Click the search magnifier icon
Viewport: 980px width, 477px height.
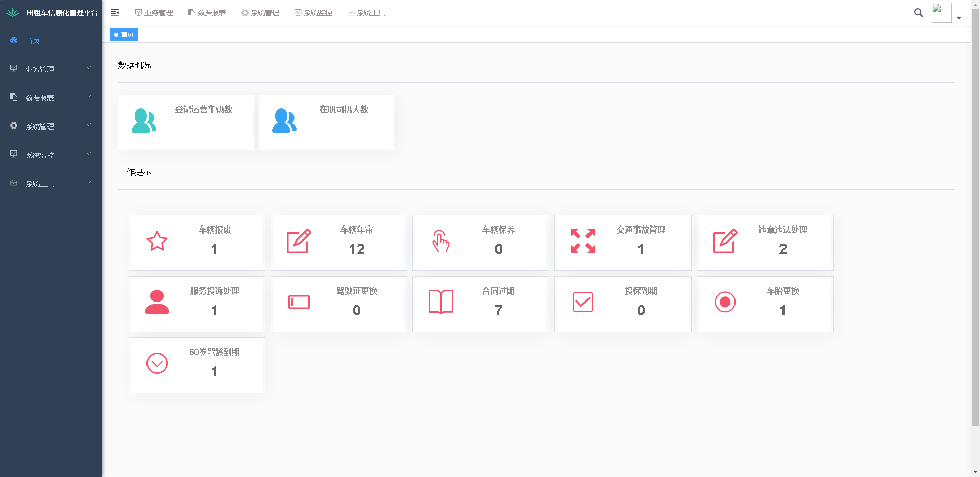[x=918, y=13]
